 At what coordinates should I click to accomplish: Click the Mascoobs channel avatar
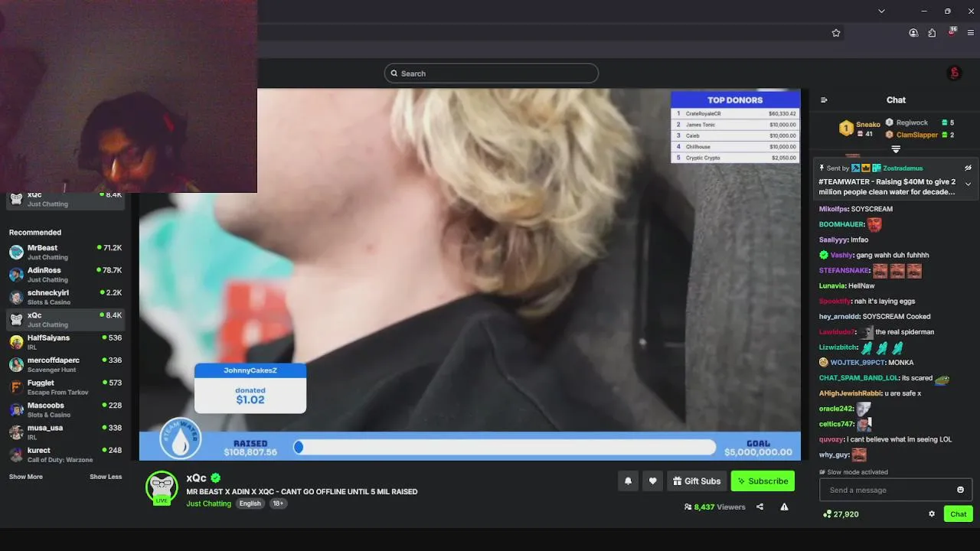tap(16, 409)
